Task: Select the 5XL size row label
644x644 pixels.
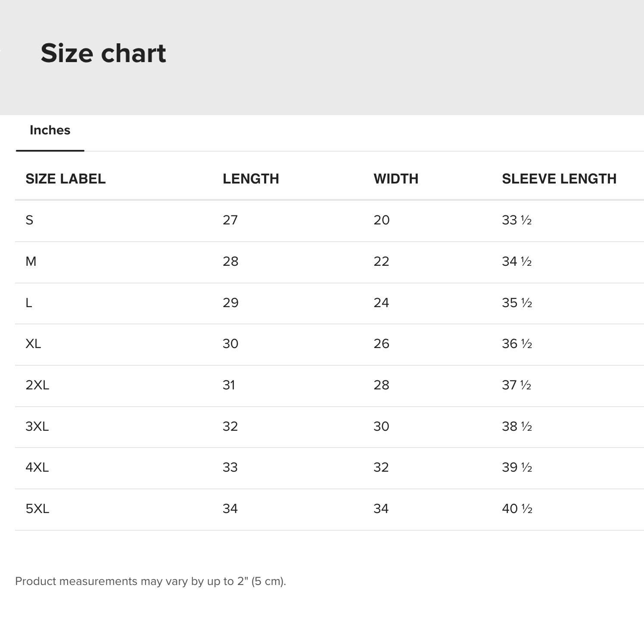Action: [x=37, y=509]
